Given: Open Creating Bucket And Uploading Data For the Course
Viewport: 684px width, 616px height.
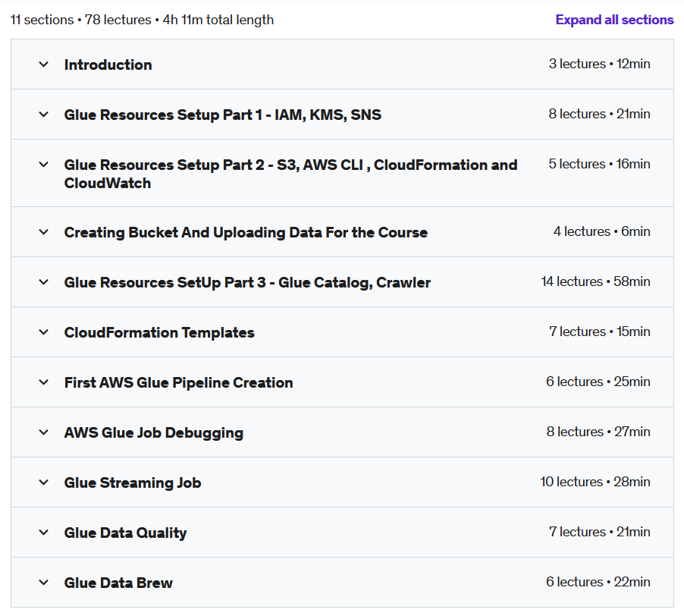Looking at the screenshot, I should click(246, 233).
